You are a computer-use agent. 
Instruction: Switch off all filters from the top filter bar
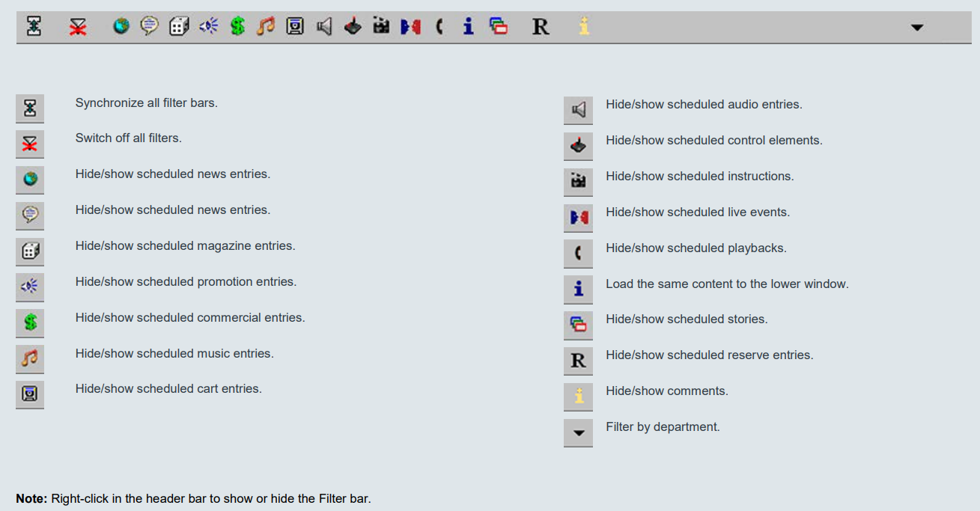(x=78, y=27)
